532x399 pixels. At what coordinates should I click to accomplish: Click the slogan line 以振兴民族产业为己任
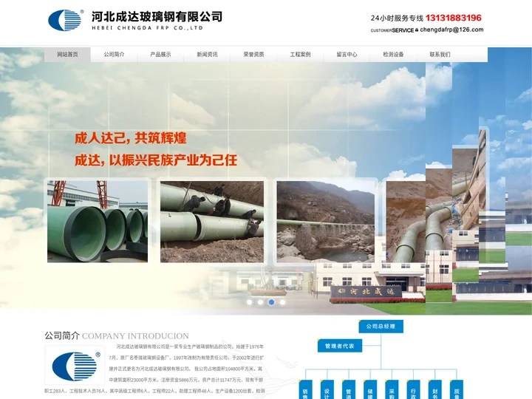tap(173, 160)
